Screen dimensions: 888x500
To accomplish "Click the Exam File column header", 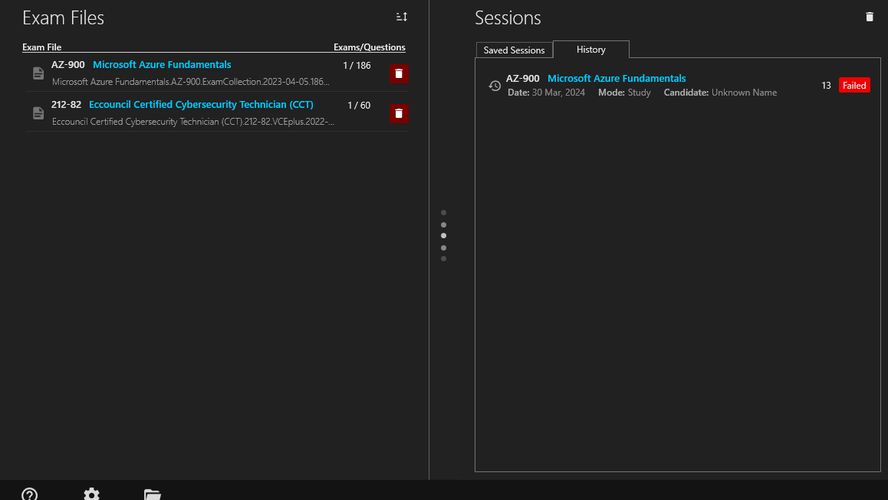I will click(42, 47).
